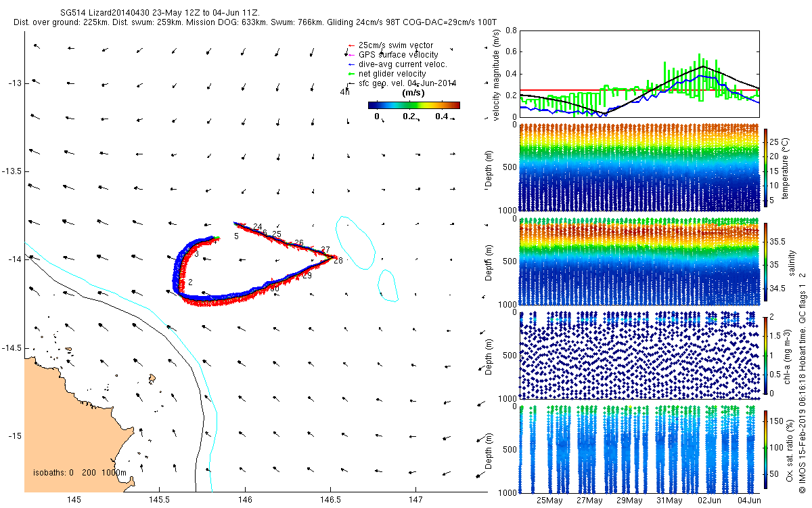Click track waypoint label 28

338,261
